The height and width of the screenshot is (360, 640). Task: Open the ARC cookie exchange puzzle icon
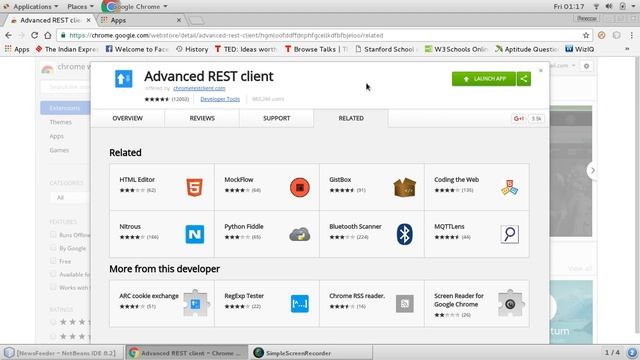(196, 303)
